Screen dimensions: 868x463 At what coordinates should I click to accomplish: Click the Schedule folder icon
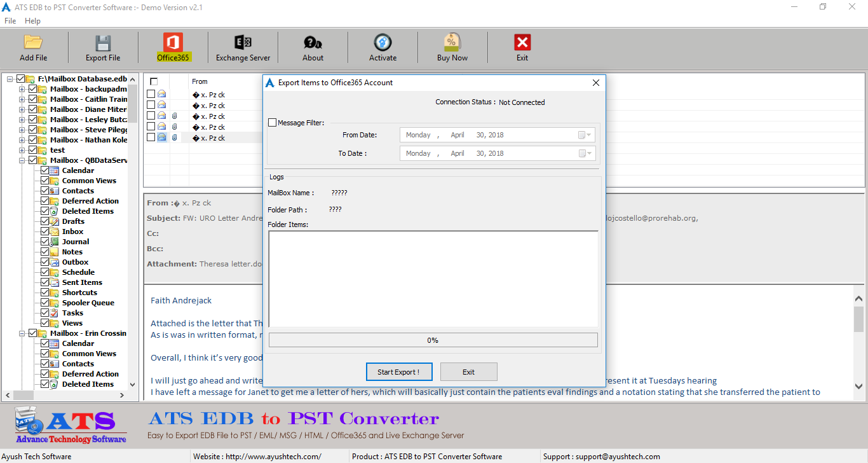(55, 272)
